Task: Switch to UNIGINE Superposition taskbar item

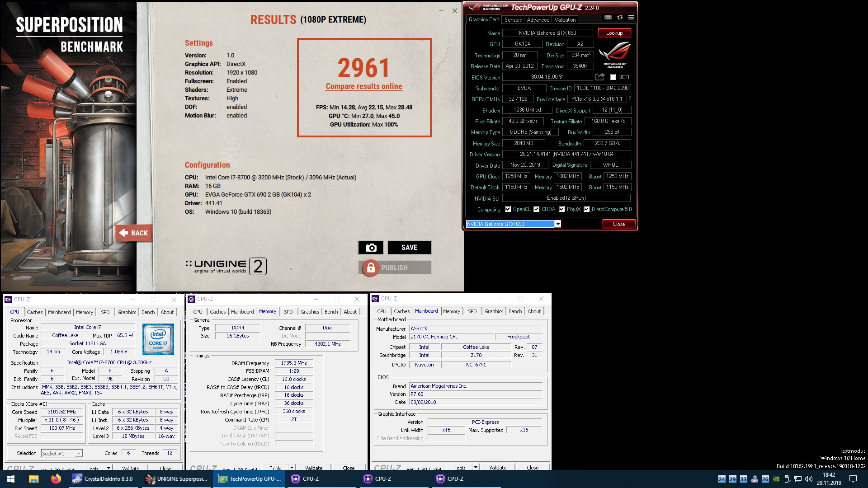Action: (177, 479)
